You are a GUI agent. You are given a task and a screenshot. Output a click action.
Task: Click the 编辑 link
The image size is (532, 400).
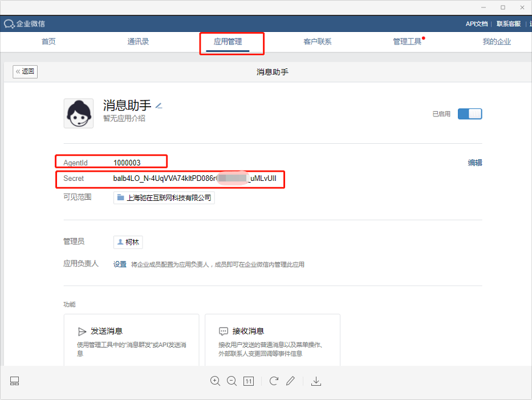point(474,163)
